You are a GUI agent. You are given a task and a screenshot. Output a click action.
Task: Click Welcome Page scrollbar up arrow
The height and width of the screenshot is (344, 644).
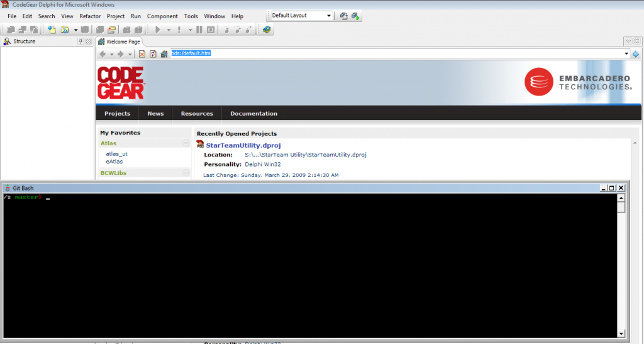point(635,143)
